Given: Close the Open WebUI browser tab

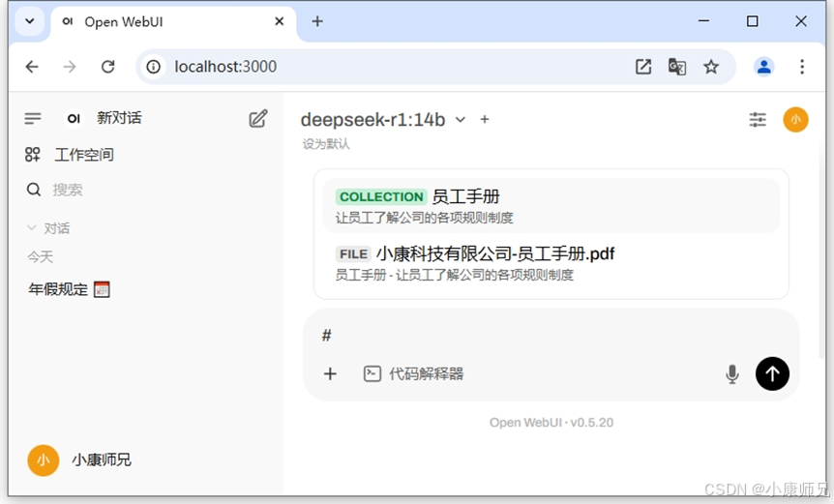Looking at the screenshot, I should tap(280, 21).
